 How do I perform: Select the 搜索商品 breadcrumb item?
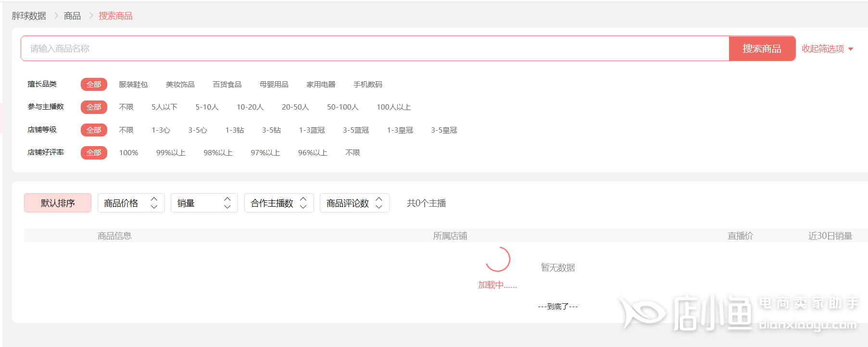pos(115,16)
